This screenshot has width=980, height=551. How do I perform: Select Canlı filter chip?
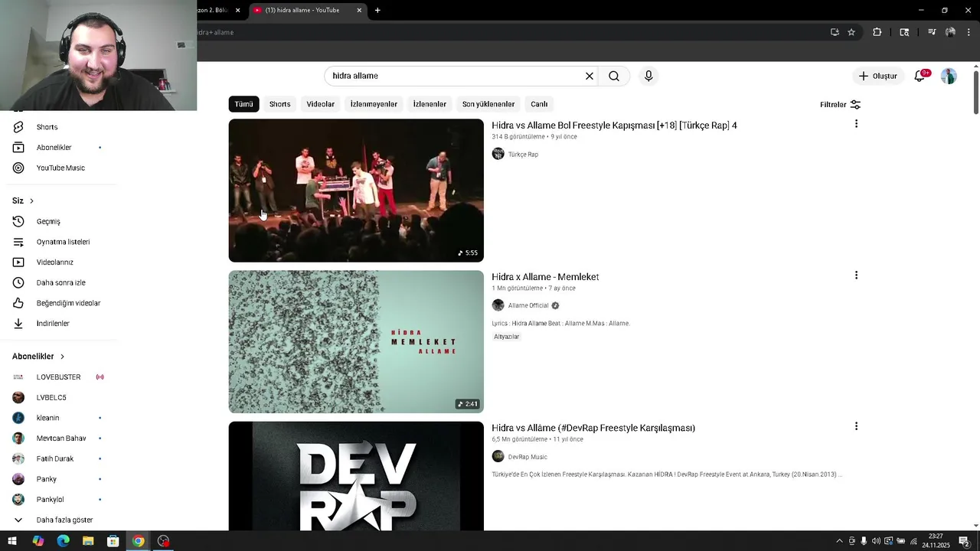click(x=539, y=104)
